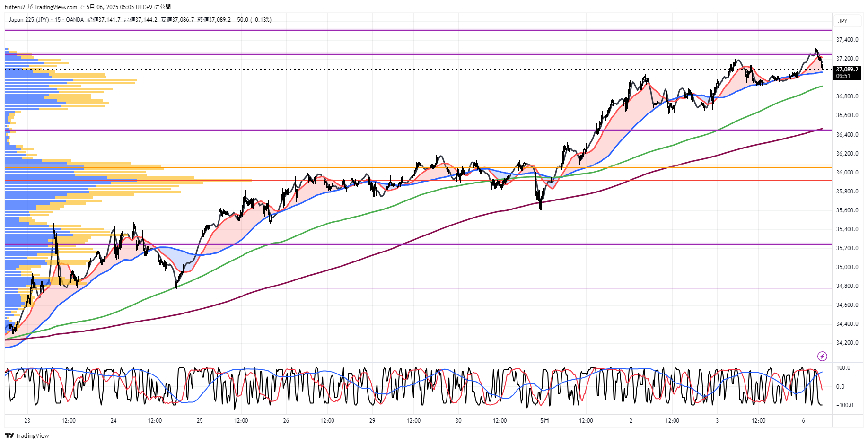The width and height of the screenshot is (868, 444).
Task: Select the current price label 37,089.2
Action: click(x=847, y=70)
